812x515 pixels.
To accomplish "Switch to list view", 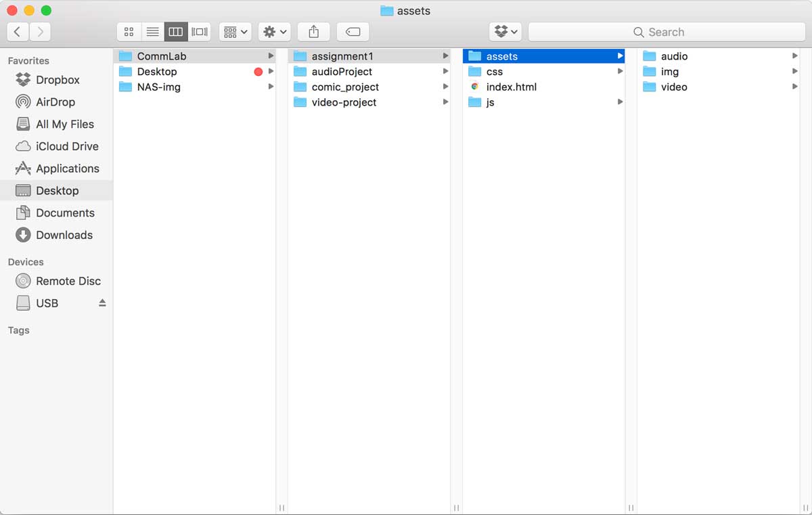I will 152,32.
